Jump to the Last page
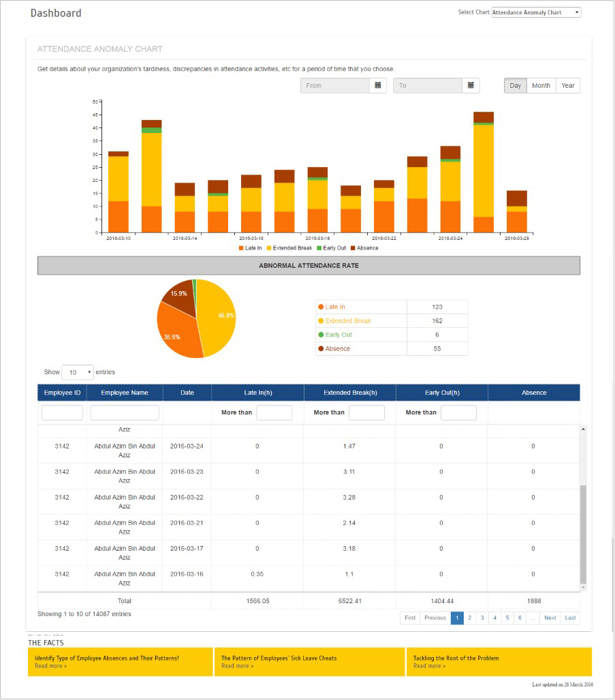 pyautogui.click(x=571, y=618)
